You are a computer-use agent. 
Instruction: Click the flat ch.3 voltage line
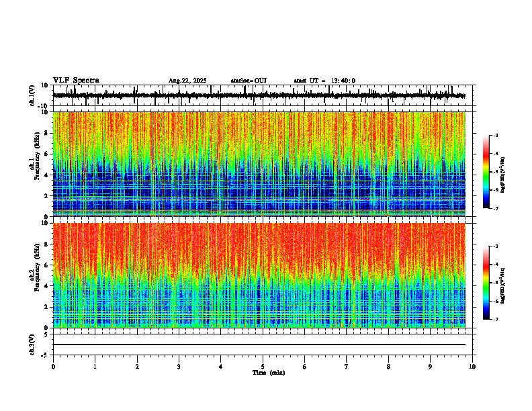point(259,345)
